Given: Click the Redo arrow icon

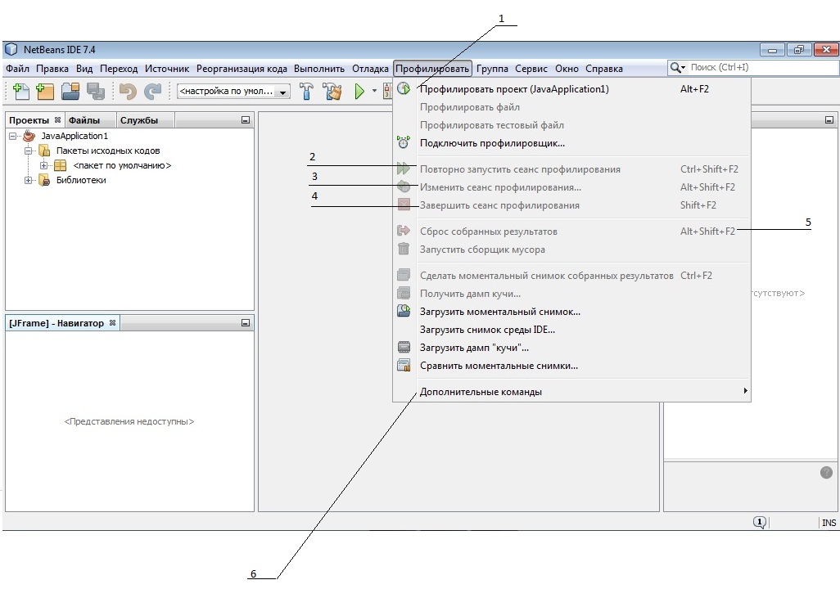Looking at the screenshot, I should tap(152, 92).
